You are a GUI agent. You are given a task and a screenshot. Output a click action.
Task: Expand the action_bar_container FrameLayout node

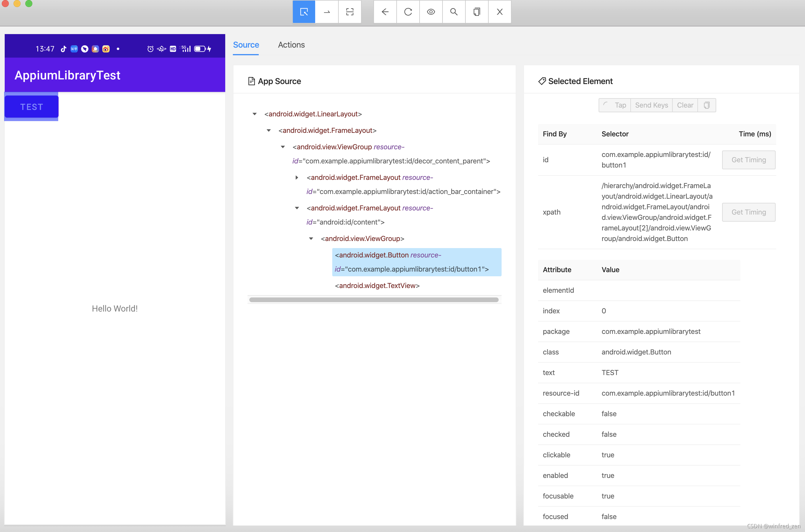(297, 178)
